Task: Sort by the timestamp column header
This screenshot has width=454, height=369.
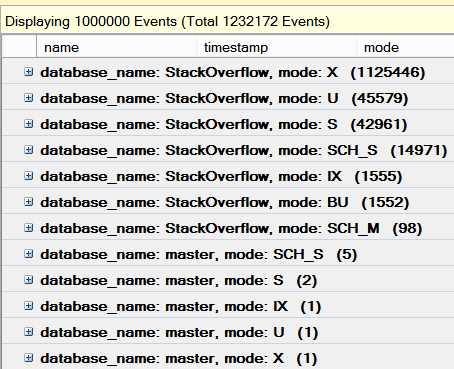Action: coord(276,47)
